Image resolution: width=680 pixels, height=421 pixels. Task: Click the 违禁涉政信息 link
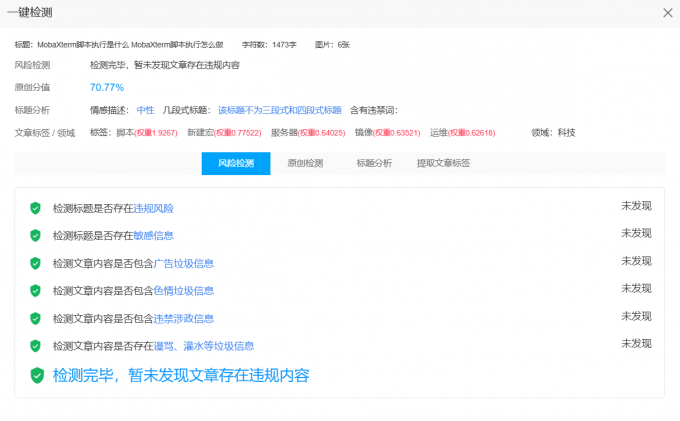click(183, 319)
